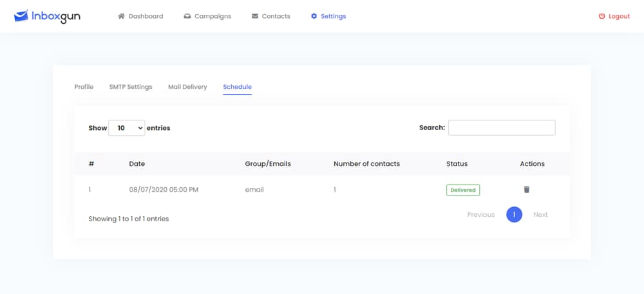Click the Inboxgun envelope logo
644x294 pixels.
pos(21,15)
